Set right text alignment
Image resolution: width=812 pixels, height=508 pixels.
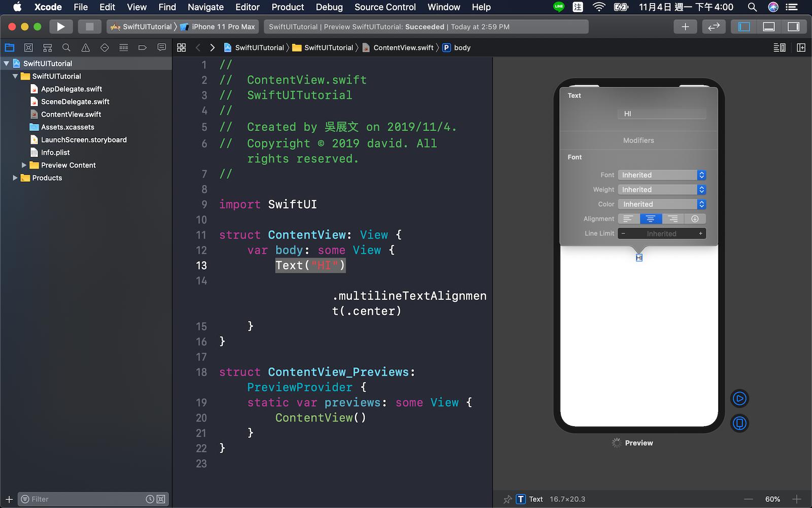point(673,219)
